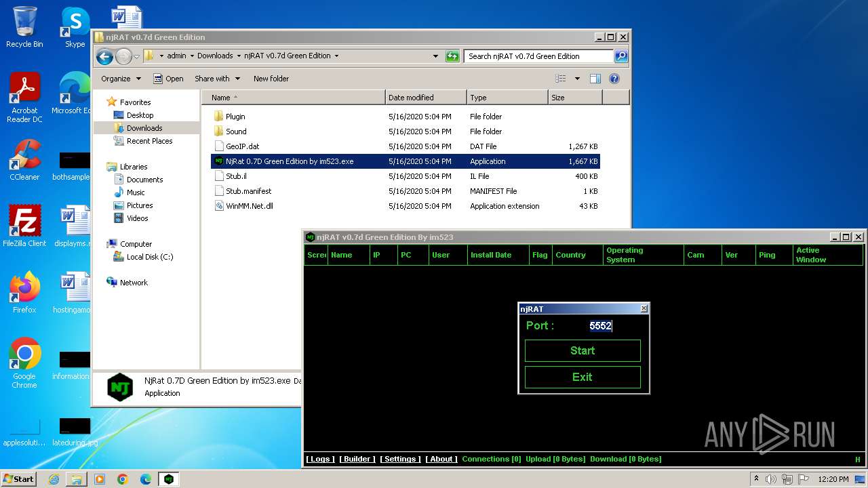Click the Edge taskbar icon
This screenshot has width=868, height=488.
coord(146,479)
